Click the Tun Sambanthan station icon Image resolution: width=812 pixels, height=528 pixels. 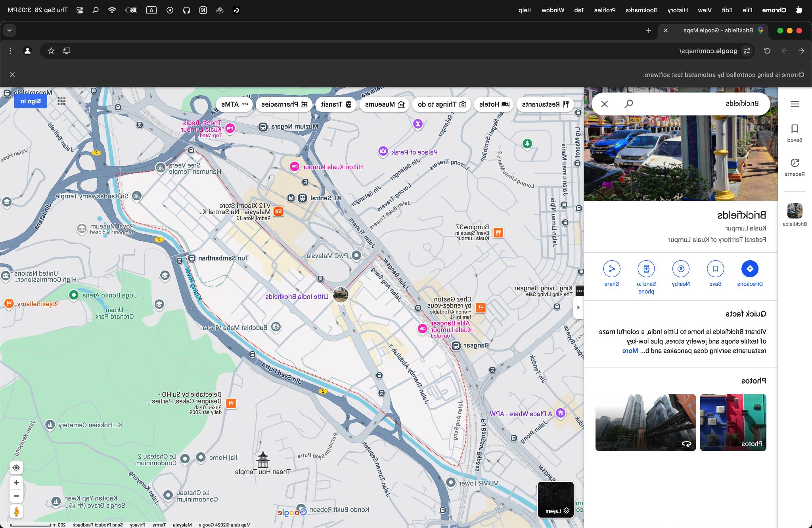click(x=192, y=258)
